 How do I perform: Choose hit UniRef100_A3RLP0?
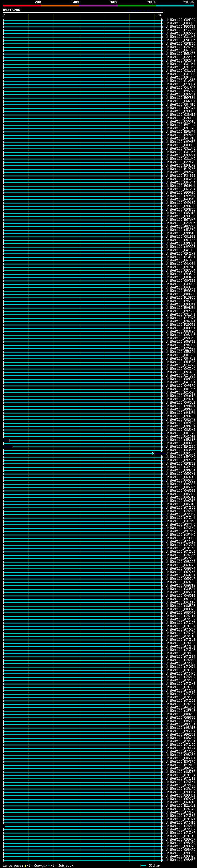[180, 789]
